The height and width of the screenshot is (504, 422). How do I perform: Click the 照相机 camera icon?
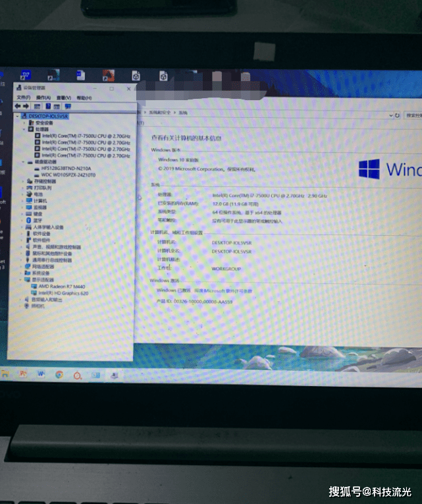tap(27, 306)
